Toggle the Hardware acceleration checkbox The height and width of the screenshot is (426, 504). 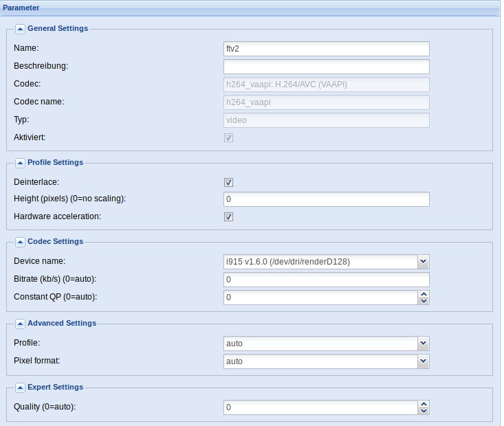tap(228, 217)
